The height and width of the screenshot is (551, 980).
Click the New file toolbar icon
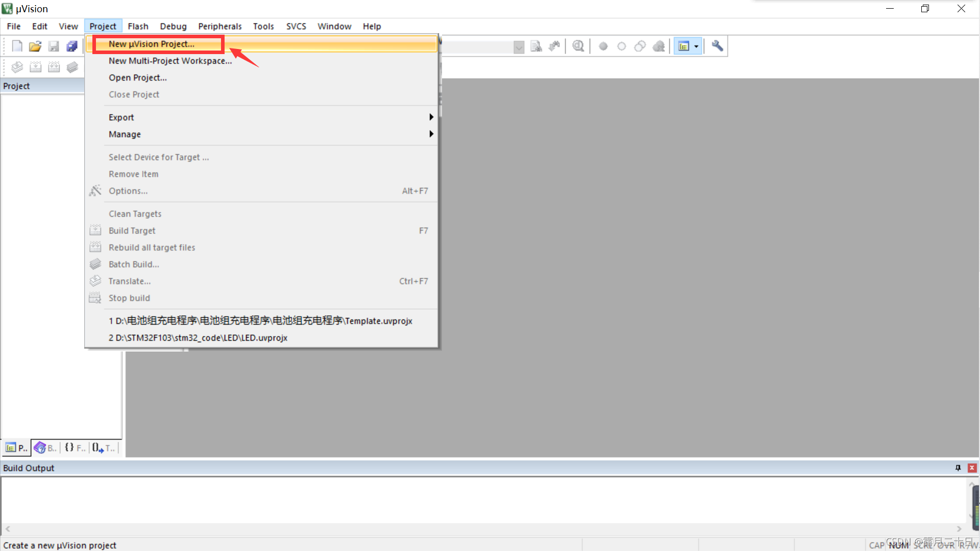[x=17, y=46]
